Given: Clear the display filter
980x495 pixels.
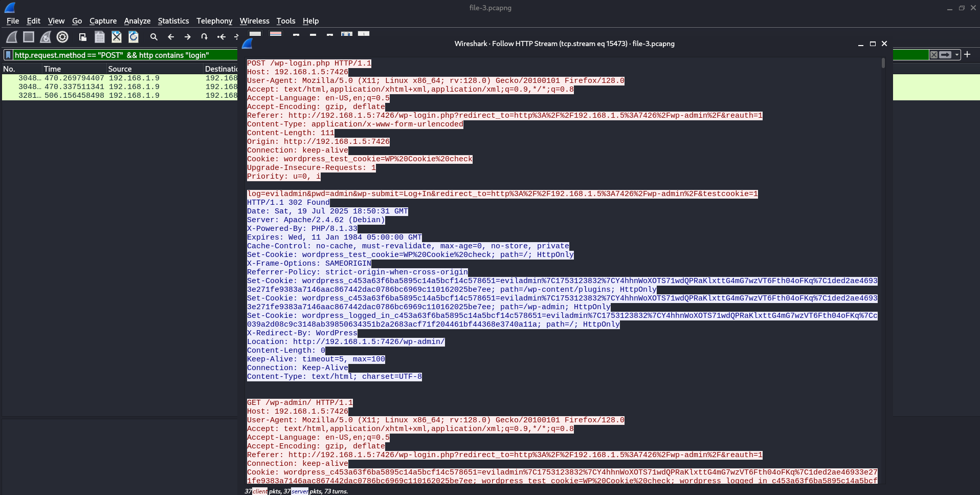Looking at the screenshot, I should point(934,55).
